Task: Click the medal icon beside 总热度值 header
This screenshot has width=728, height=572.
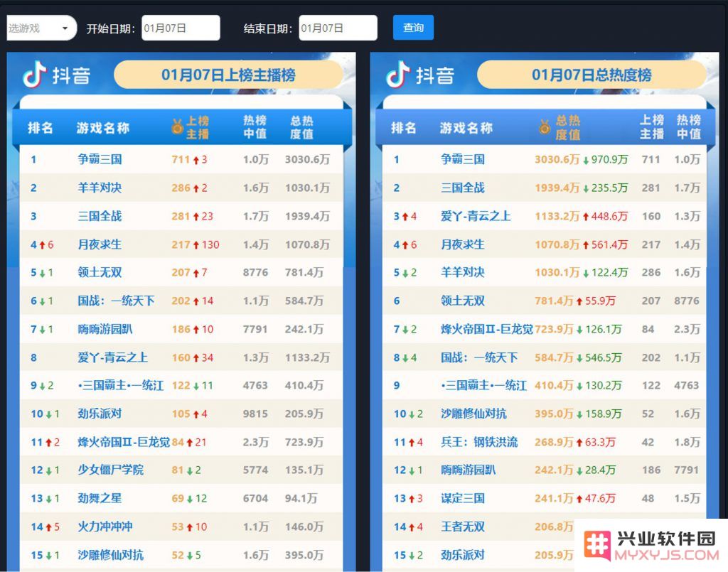Action: [545, 126]
